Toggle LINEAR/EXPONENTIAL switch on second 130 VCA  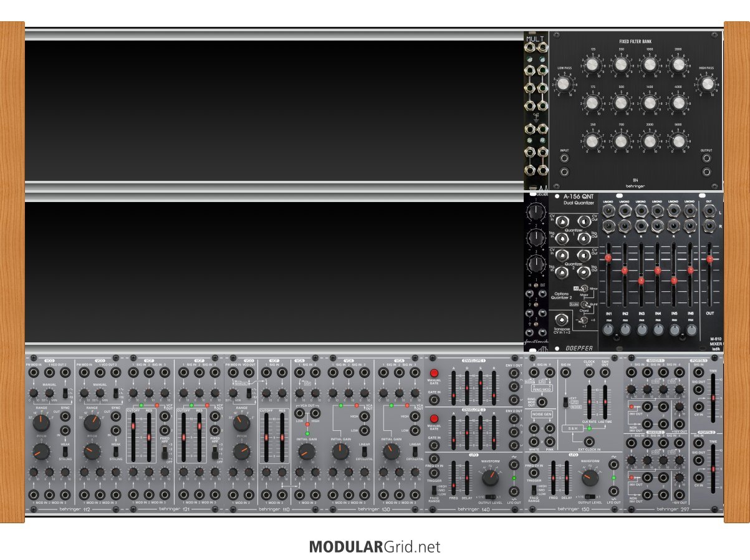[x=415, y=451]
